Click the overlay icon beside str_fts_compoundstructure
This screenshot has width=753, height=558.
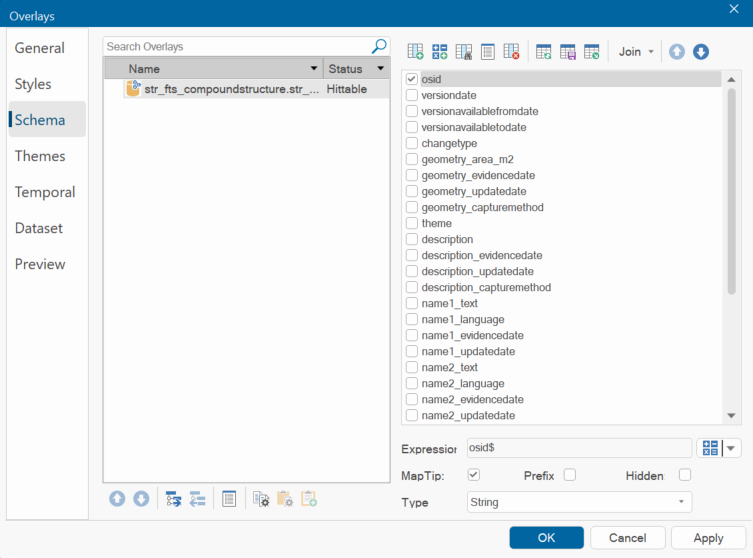[133, 88]
